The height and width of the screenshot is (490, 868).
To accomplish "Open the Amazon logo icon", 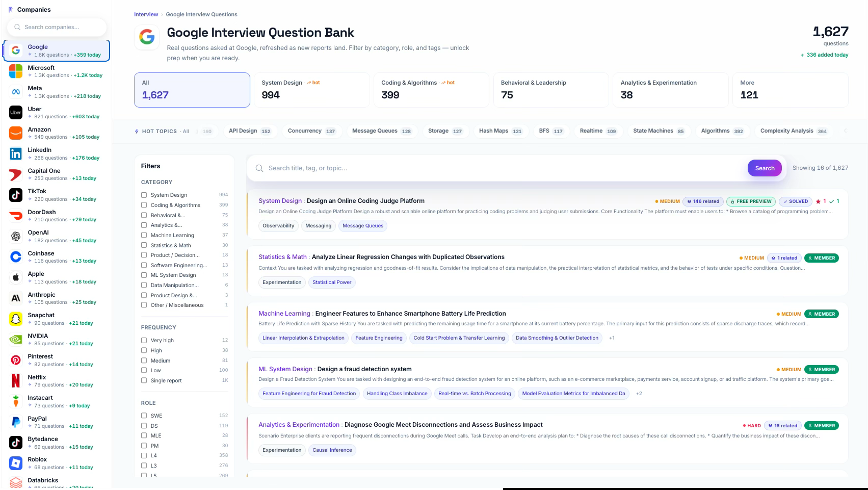I will [16, 133].
